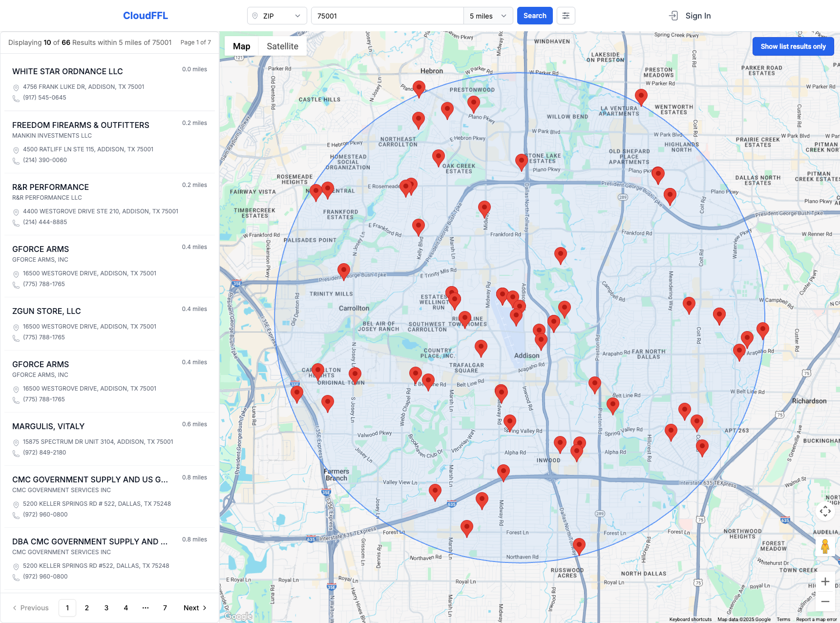Click the Sign In door icon
Viewport: 840px width, 623px height.
point(673,16)
